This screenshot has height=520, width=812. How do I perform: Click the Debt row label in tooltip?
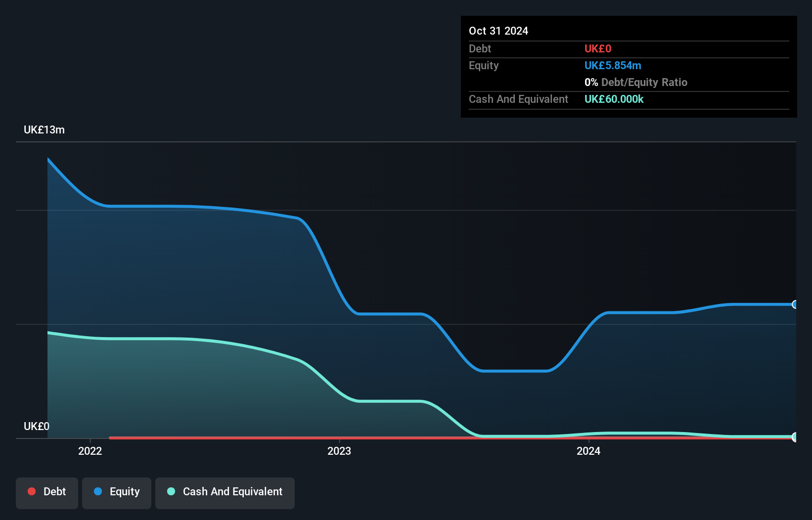click(480, 48)
